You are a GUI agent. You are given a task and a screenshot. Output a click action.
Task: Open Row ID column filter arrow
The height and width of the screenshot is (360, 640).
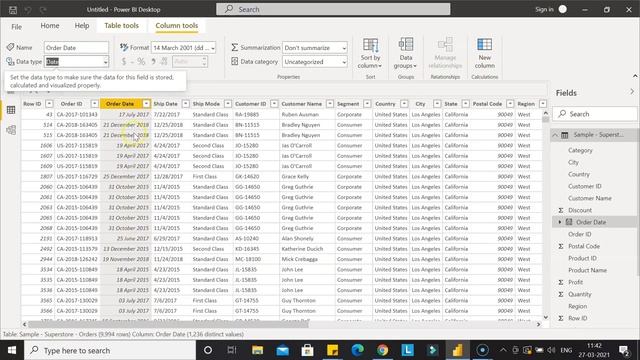click(x=49, y=104)
